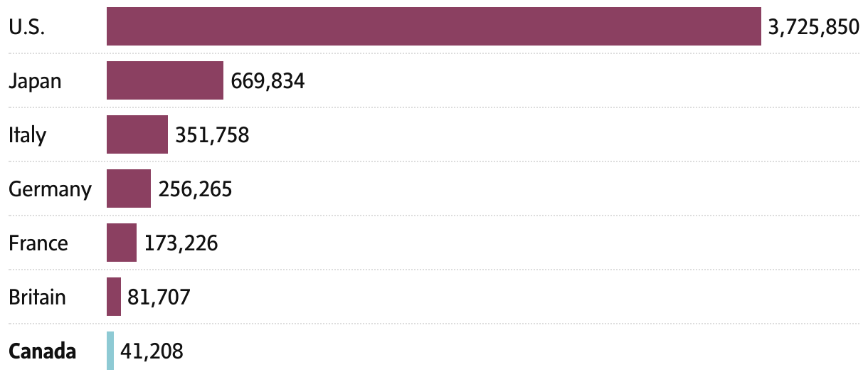Select the light blue Canada bar
This screenshot has height=377, width=868.
pos(110,351)
